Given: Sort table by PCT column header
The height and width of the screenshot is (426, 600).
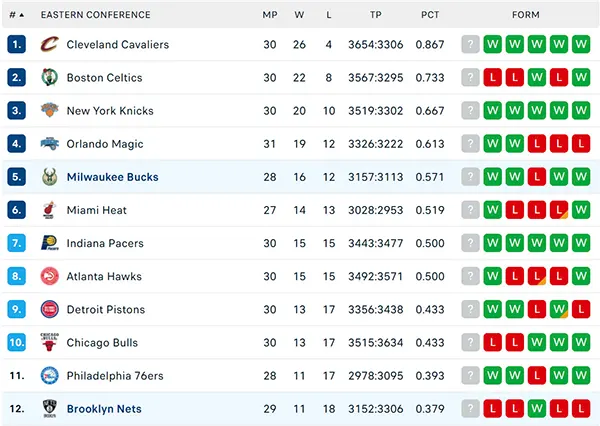Looking at the screenshot, I should (430, 15).
